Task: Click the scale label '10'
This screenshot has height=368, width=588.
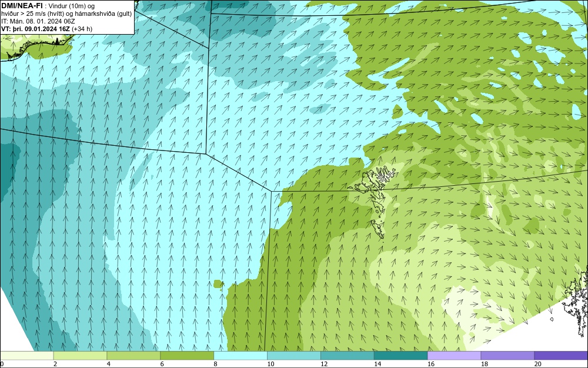Action: click(270, 364)
